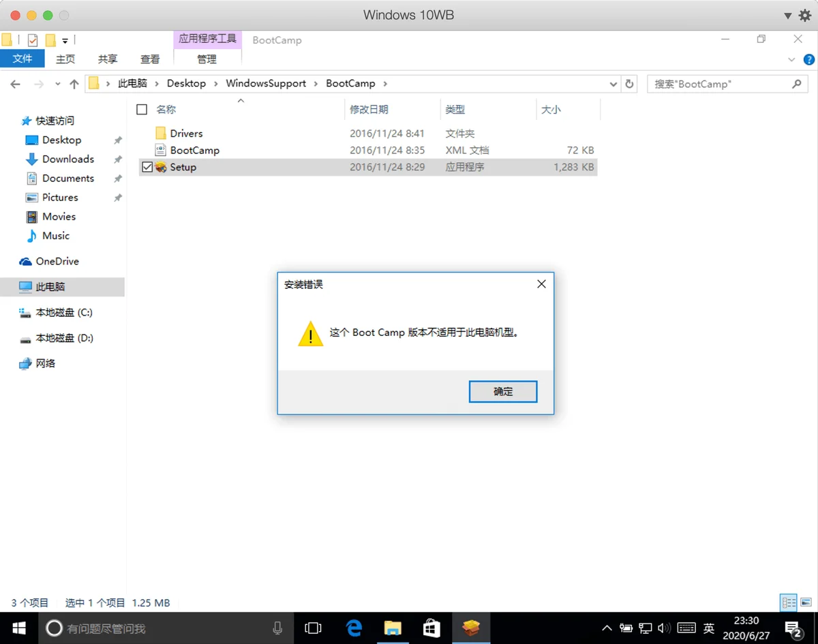Refresh the current folder view
Viewport: 818px width, 644px height.
pyautogui.click(x=630, y=84)
